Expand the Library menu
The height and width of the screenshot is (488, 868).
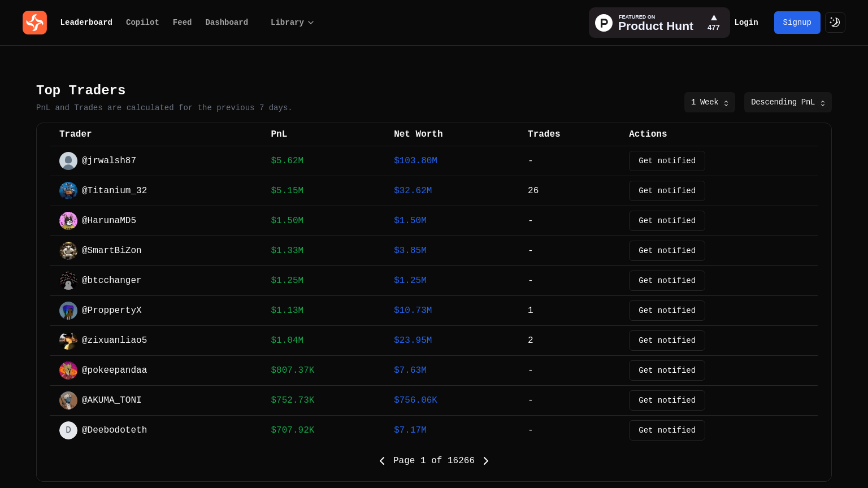(292, 23)
